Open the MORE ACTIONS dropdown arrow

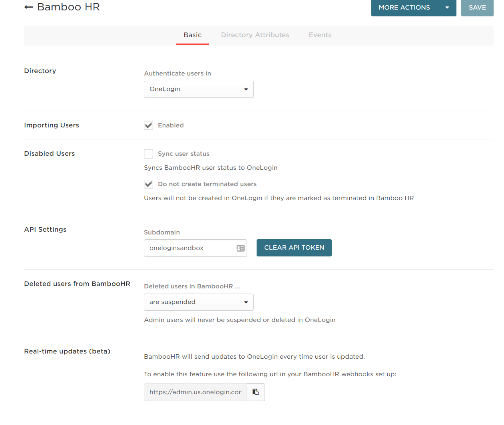pos(447,8)
